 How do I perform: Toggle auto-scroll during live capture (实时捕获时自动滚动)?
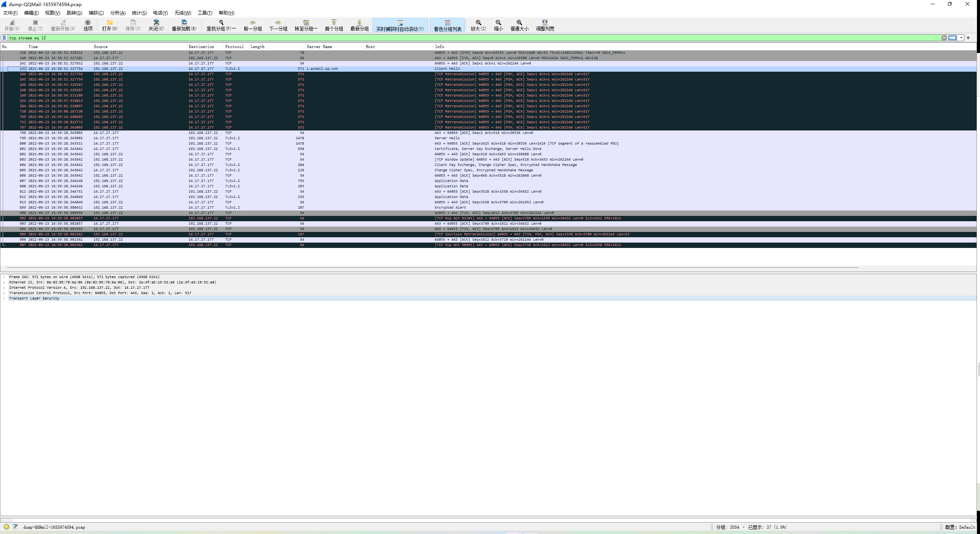click(400, 25)
